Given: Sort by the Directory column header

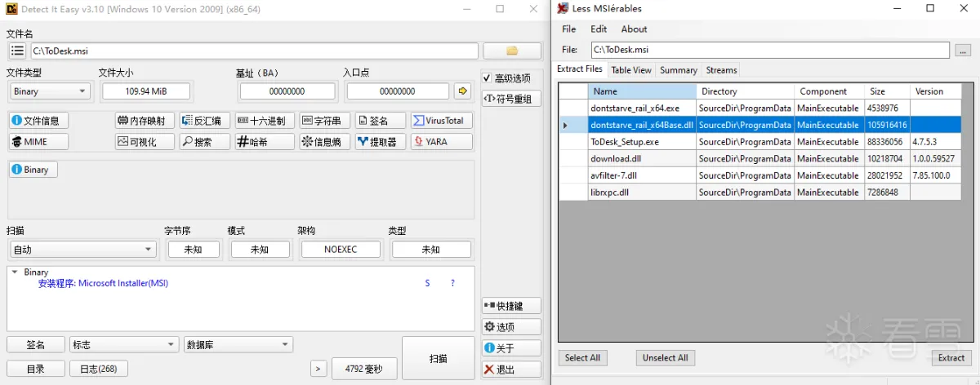Looking at the screenshot, I should [x=746, y=91].
